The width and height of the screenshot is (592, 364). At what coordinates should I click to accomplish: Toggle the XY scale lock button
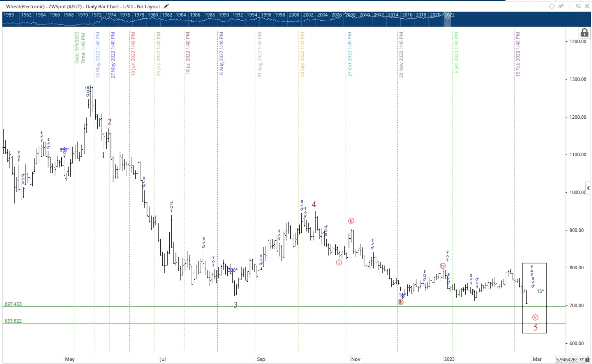(x=582, y=359)
